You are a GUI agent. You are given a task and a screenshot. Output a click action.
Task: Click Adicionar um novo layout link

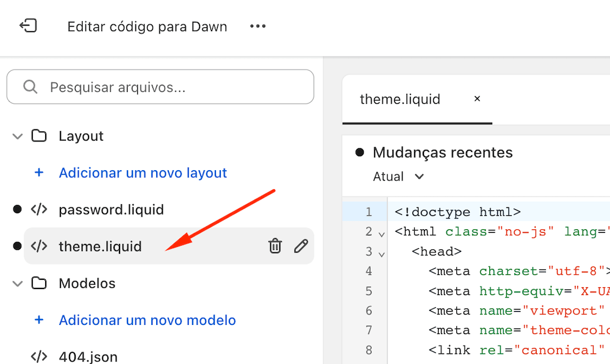pos(143,173)
